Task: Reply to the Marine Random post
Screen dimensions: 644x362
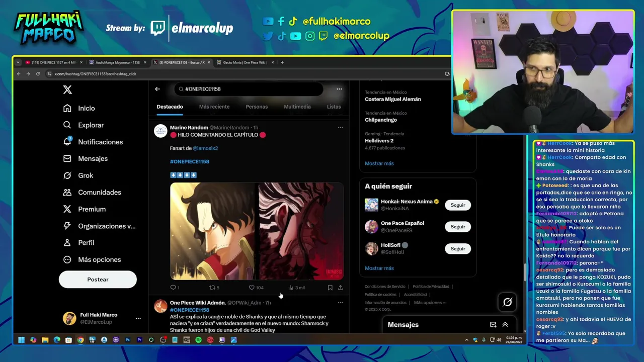Action: pos(175,288)
